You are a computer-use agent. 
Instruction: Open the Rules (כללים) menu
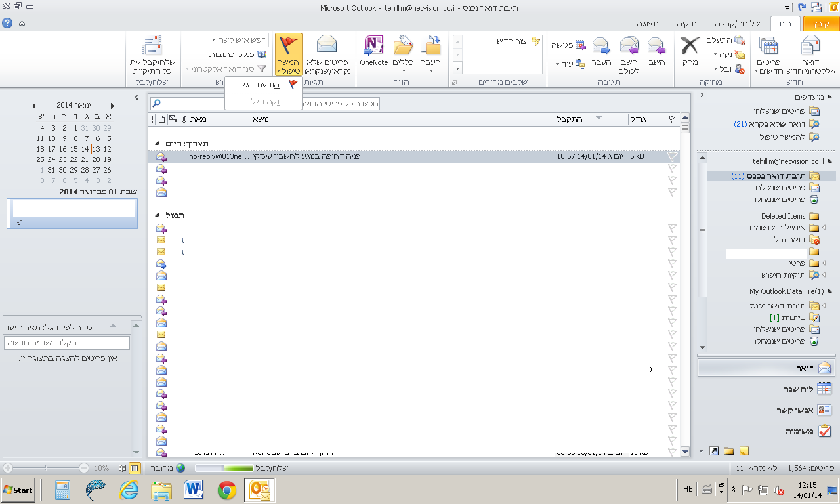point(402,54)
